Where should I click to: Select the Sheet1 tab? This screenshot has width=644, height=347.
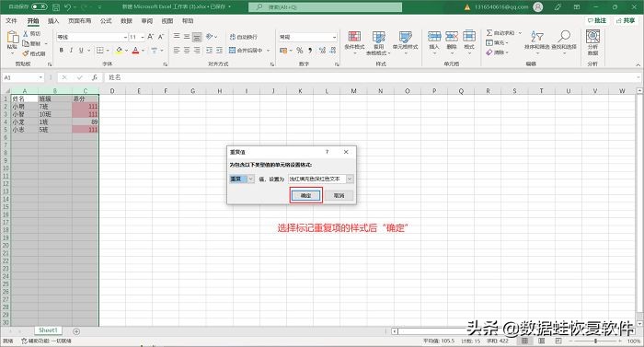48,330
